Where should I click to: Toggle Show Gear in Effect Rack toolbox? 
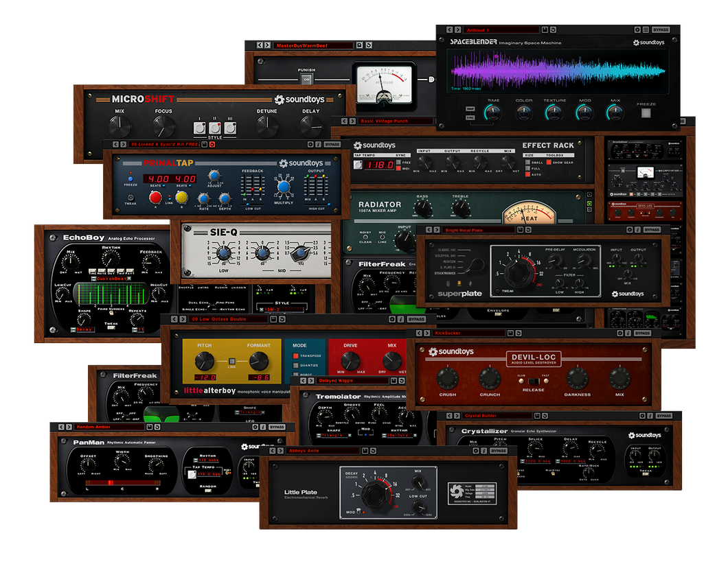coord(549,163)
